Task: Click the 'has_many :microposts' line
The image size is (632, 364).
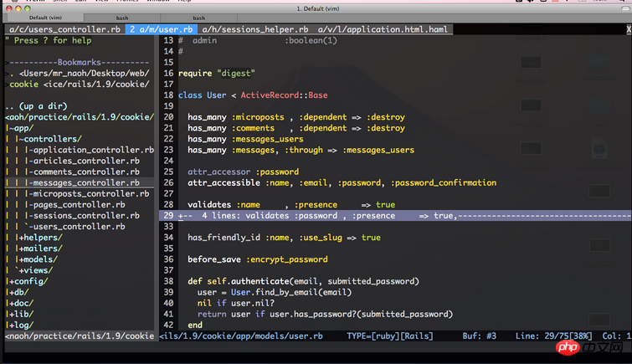Action: pos(296,117)
